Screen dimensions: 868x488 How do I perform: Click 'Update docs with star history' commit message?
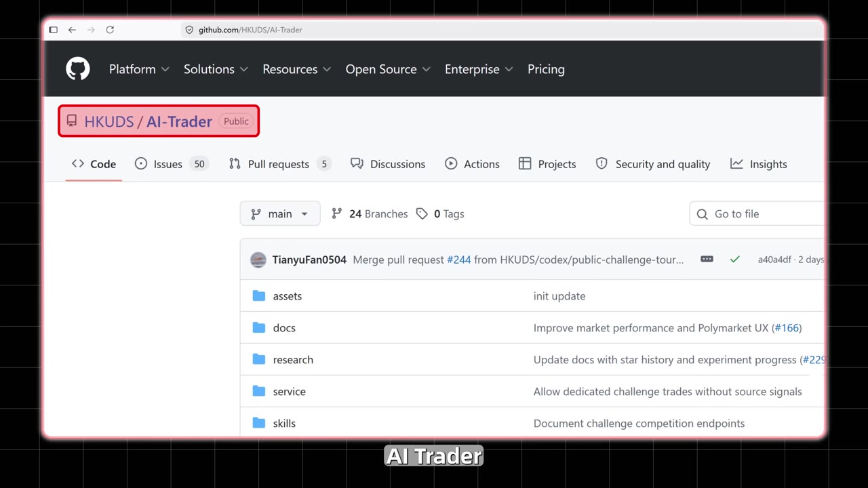coord(665,360)
